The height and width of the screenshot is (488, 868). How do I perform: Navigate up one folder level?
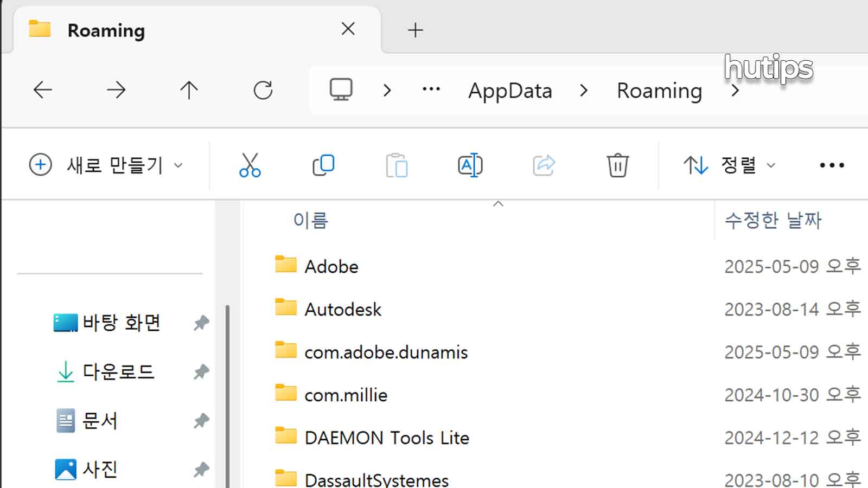(x=189, y=90)
